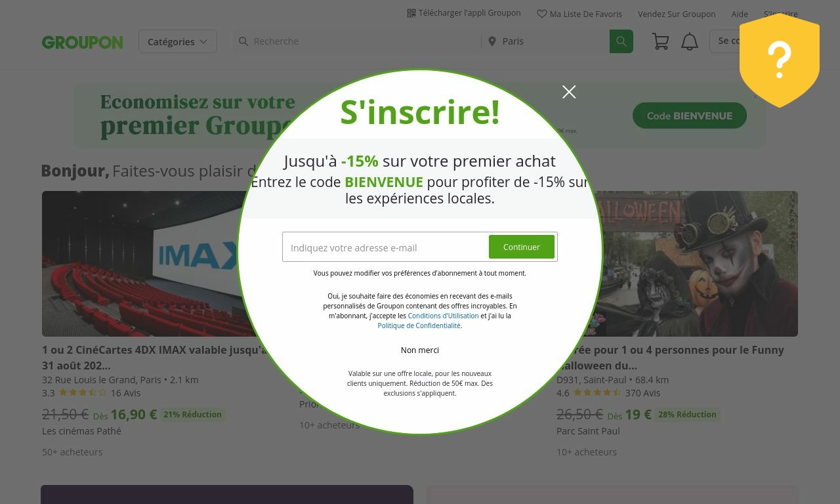
Task: Click the heart icon for Ma Liste De Favoris
Action: 541,14
